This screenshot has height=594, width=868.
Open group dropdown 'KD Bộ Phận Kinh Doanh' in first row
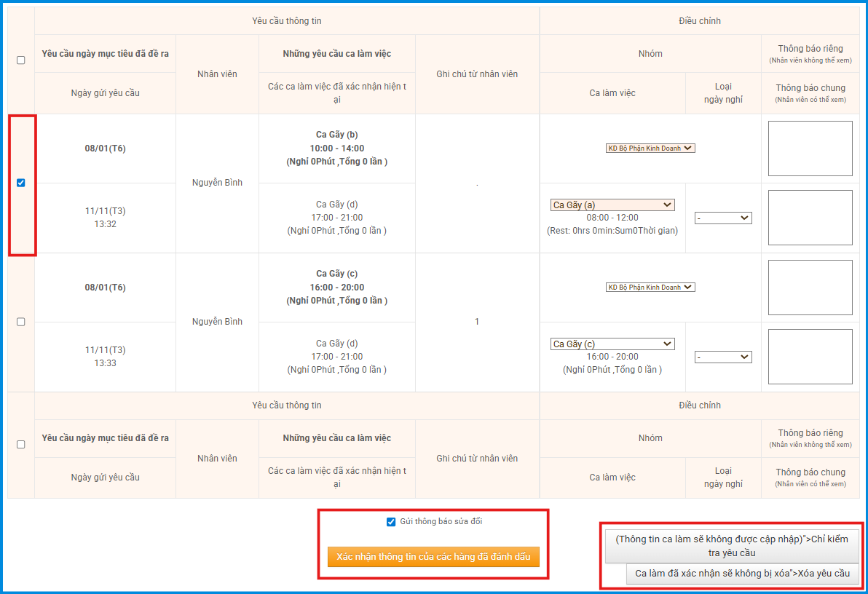point(650,148)
